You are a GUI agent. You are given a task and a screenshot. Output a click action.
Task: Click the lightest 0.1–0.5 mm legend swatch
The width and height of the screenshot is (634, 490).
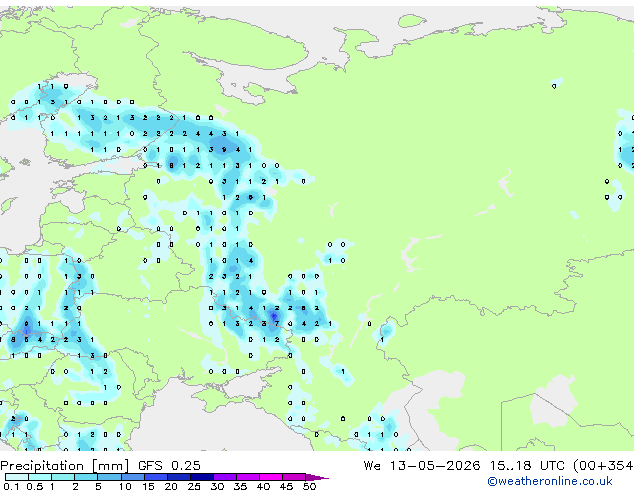click(x=17, y=477)
